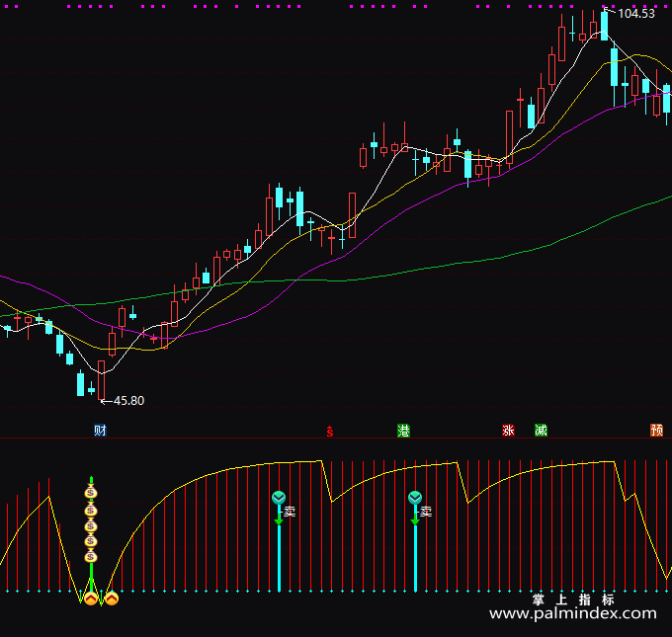The width and height of the screenshot is (672, 637).
Task: Select the topmost money bag icon
Action: 91,493
